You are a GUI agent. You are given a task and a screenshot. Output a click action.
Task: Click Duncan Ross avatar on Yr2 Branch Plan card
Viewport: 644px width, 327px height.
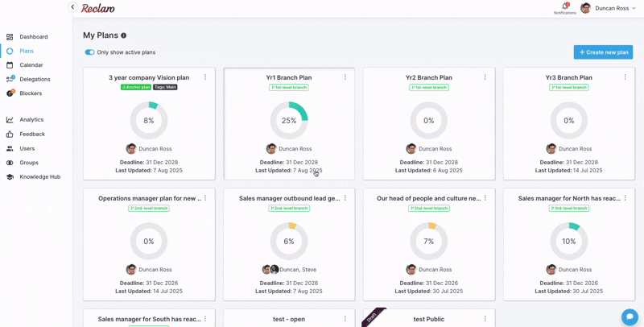pyautogui.click(x=411, y=149)
